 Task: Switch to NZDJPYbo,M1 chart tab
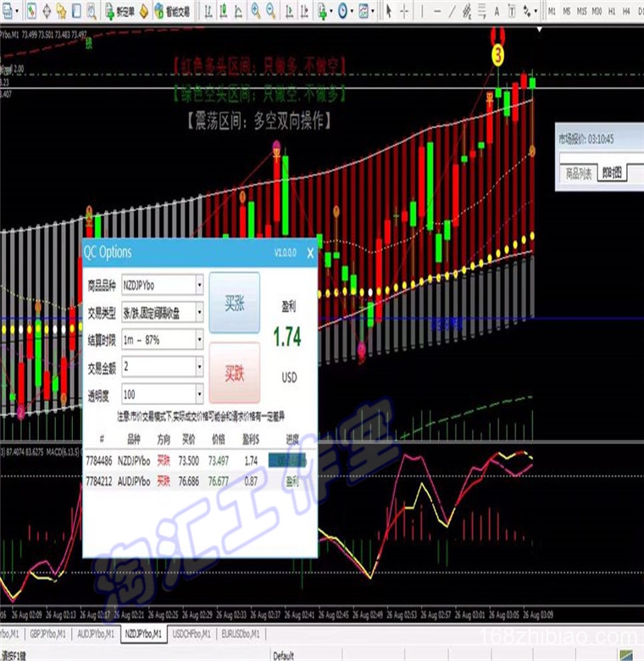coord(143,634)
